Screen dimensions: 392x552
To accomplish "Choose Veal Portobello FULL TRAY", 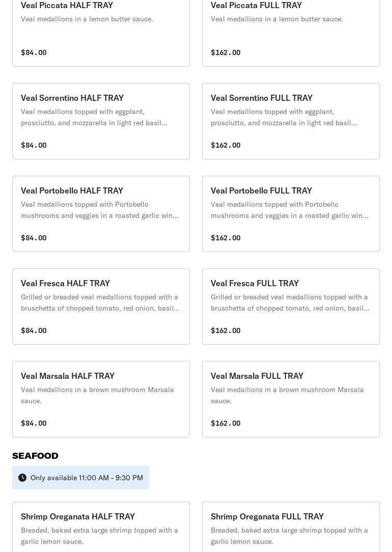I will pyautogui.click(x=291, y=214).
